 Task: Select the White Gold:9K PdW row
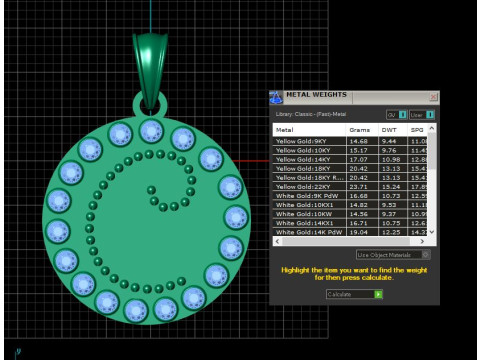[x=350, y=196]
